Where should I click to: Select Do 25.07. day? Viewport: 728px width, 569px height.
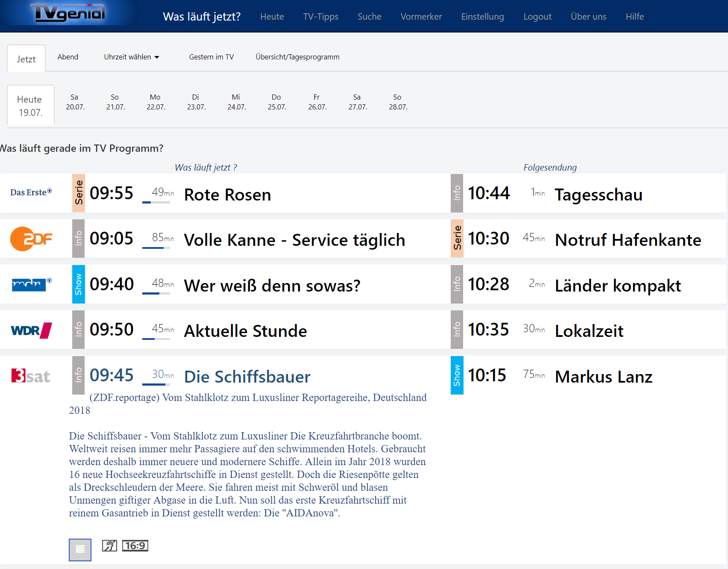click(x=277, y=102)
